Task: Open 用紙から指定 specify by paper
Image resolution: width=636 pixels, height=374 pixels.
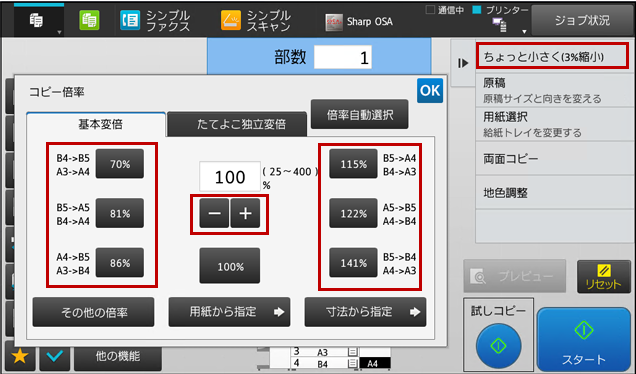Action: pos(229,312)
